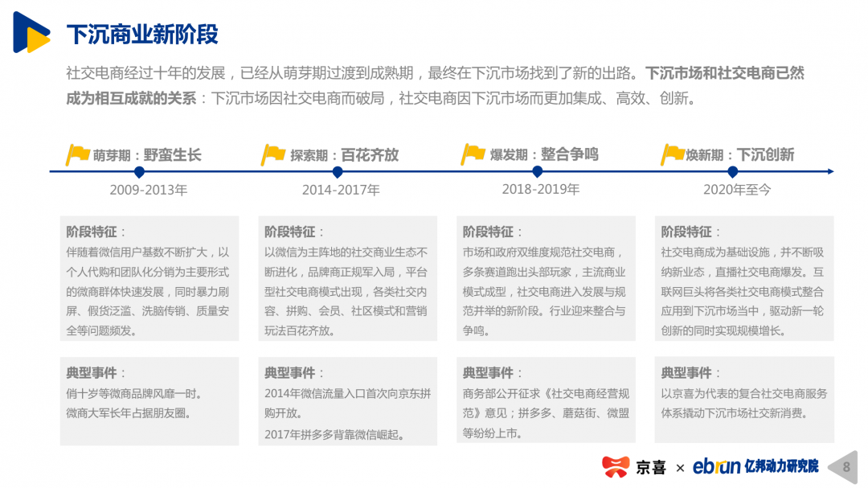The width and height of the screenshot is (868, 488).
Task: Click the line 俏十岁等微商品牌风靡一时
Action: [134, 394]
